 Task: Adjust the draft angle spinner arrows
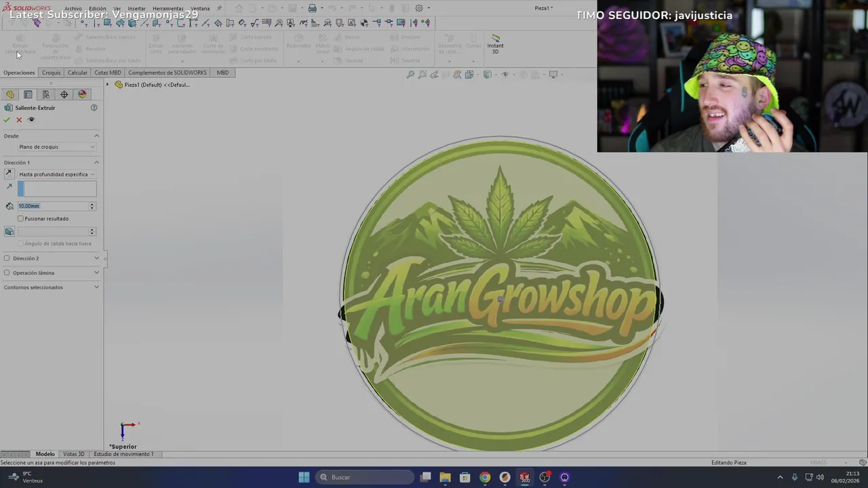point(92,232)
